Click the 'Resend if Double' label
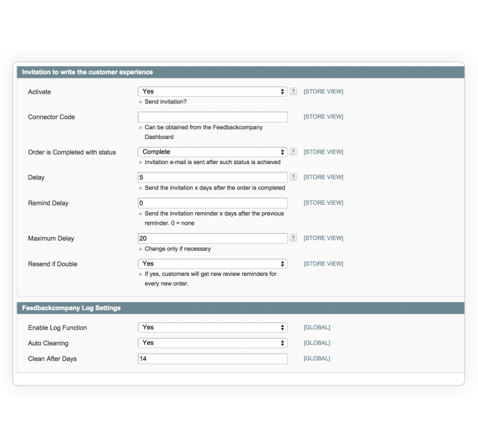Image resolution: width=478 pixels, height=448 pixels. pyautogui.click(x=53, y=264)
